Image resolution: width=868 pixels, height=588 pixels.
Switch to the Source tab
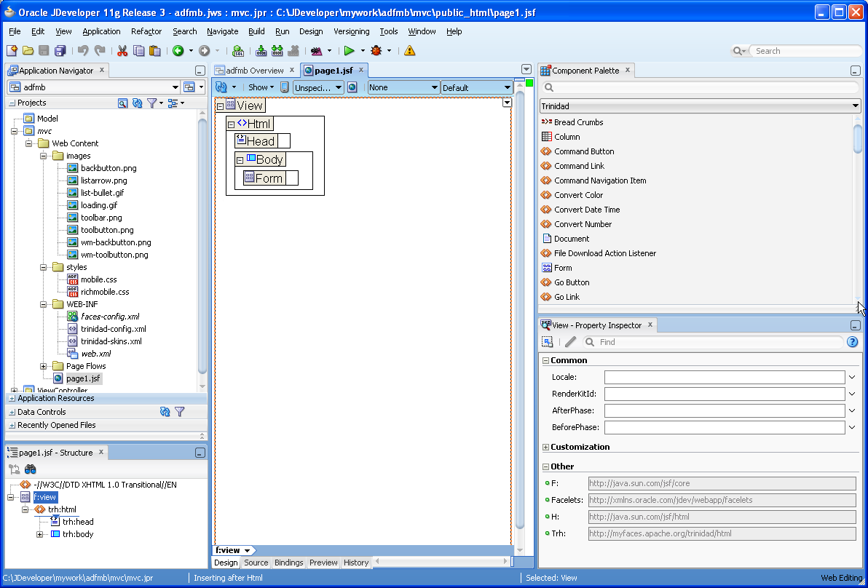coord(256,563)
